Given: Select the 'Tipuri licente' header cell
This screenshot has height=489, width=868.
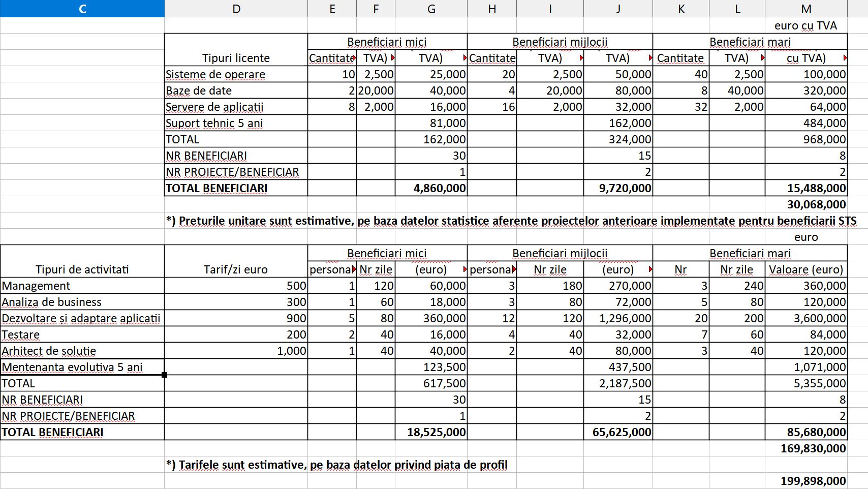Looking at the screenshot, I should point(236,58).
